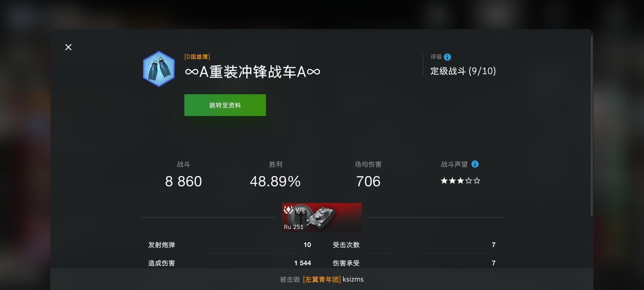
Task: Close the player stats panel
Action: (x=68, y=47)
